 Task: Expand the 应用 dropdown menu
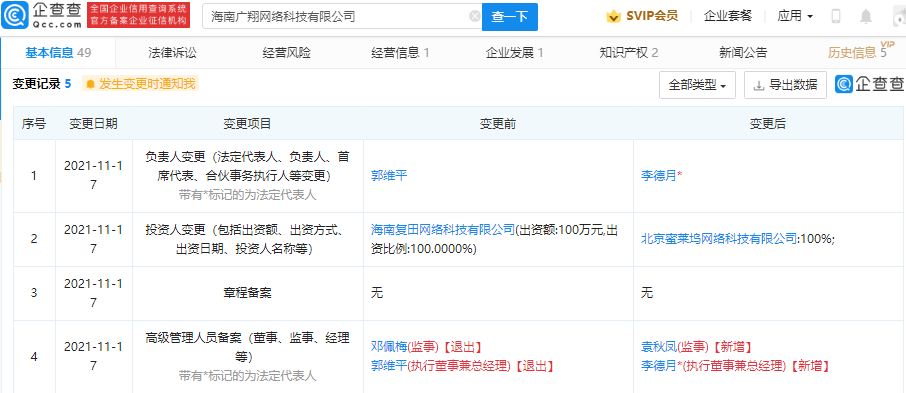[x=795, y=16]
